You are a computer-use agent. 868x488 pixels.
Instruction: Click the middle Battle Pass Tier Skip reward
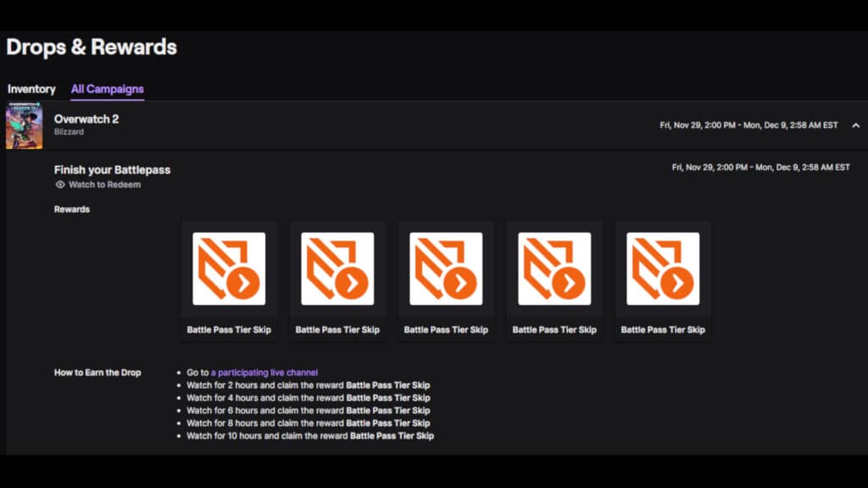coord(445,269)
